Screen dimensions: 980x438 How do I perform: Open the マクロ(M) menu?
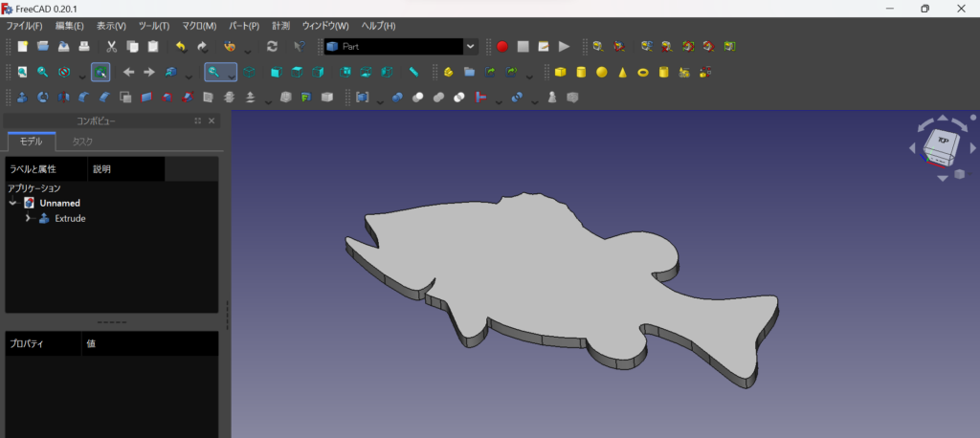point(199,26)
